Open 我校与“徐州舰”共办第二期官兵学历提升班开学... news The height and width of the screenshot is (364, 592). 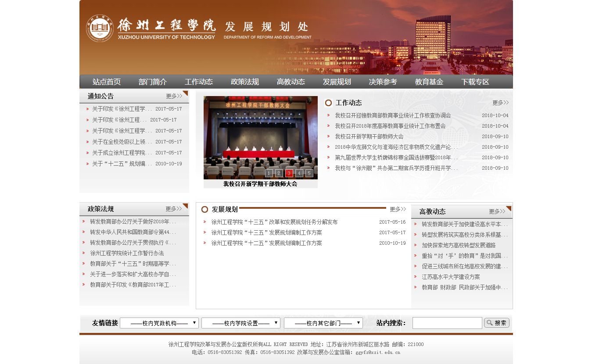click(396, 168)
